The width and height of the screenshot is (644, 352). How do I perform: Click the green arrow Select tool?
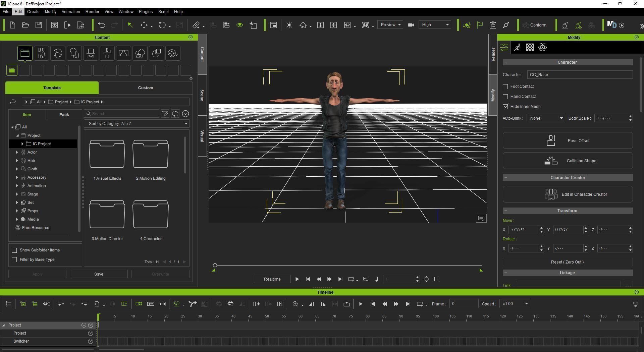click(x=130, y=25)
